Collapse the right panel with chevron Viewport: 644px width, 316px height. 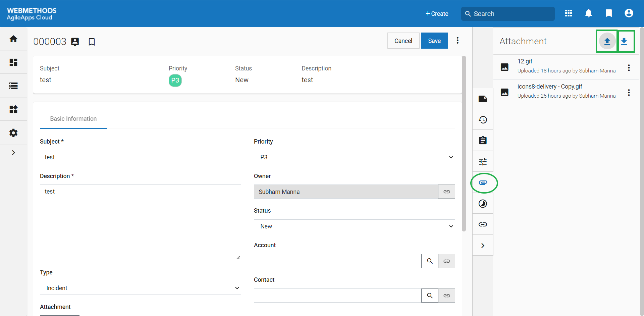[483, 246]
